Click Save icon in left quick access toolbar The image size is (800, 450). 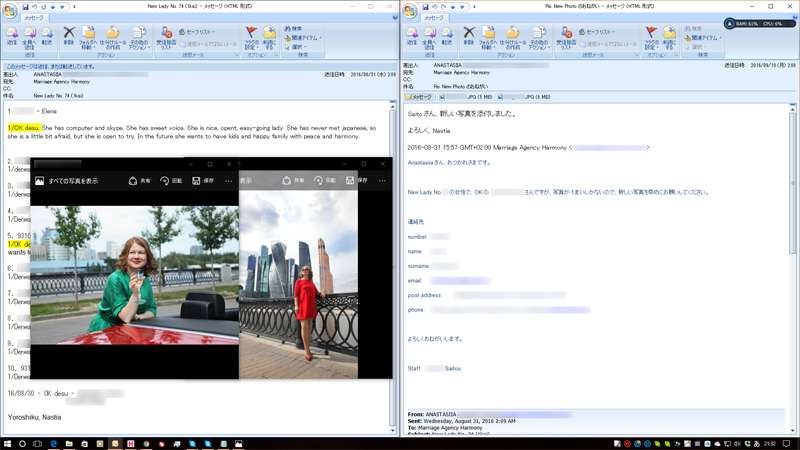coord(26,7)
